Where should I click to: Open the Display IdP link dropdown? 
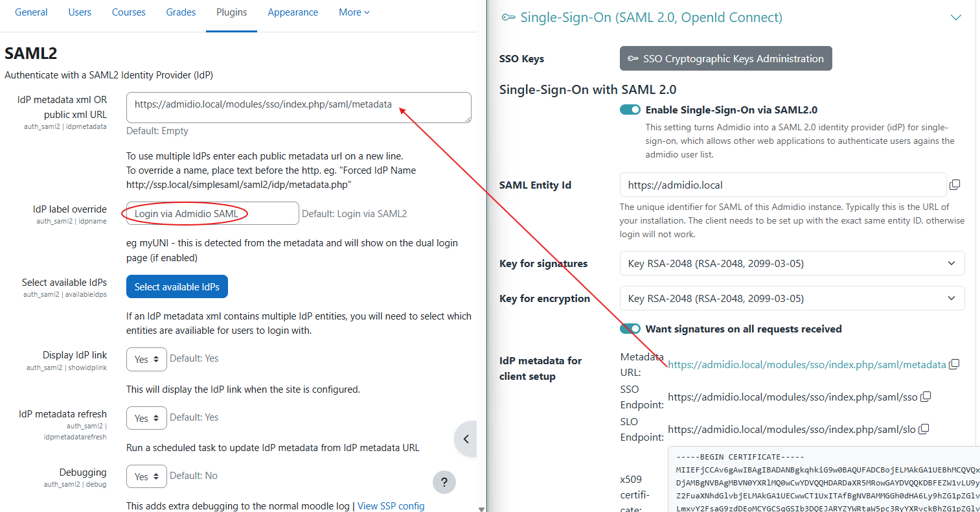pos(146,359)
